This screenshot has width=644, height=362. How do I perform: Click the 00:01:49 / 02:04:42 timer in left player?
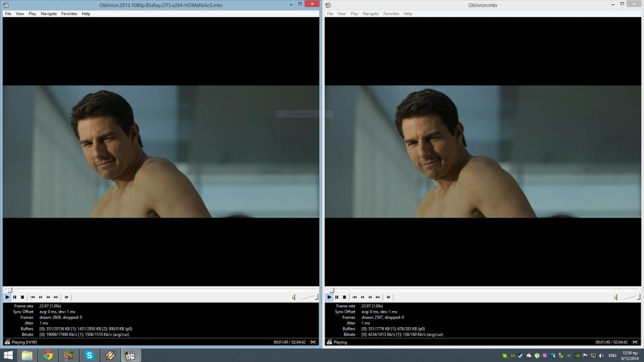point(289,342)
